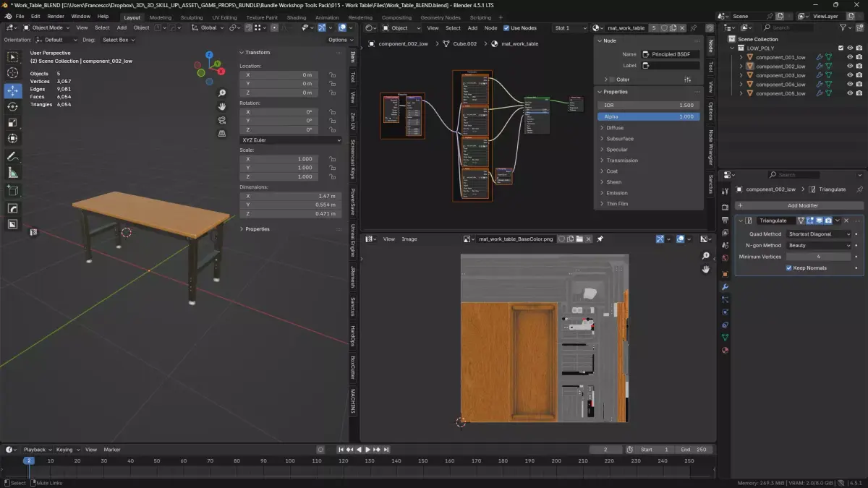The width and height of the screenshot is (868, 488).
Task: Select the Move tool in viewport toolbar
Action: point(12,90)
